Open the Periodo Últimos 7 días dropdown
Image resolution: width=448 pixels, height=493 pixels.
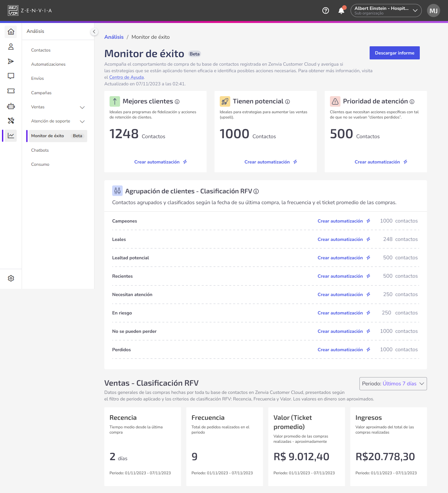[x=393, y=384]
